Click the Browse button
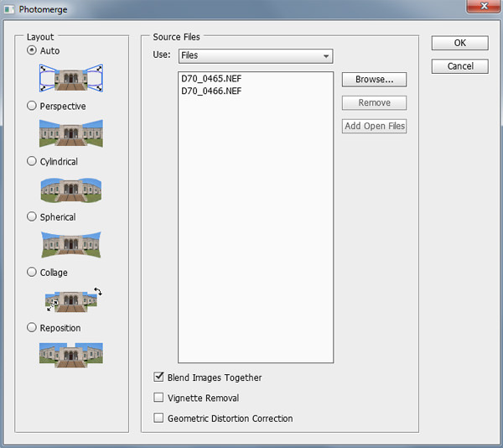The height and width of the screenshot is (448, 503). (374, 80)
